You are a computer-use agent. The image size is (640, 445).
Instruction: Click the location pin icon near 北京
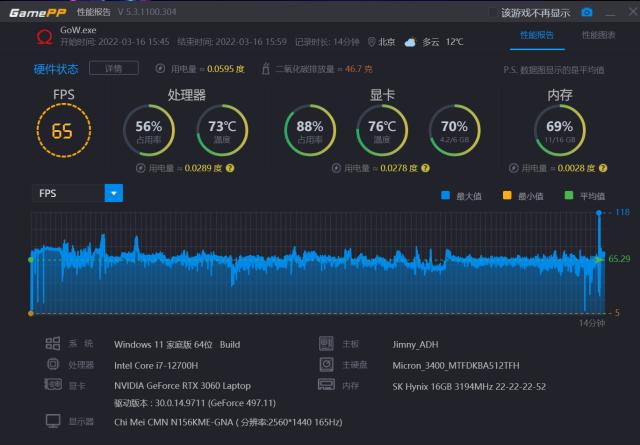pyautogui.click(x=371, y=42)
